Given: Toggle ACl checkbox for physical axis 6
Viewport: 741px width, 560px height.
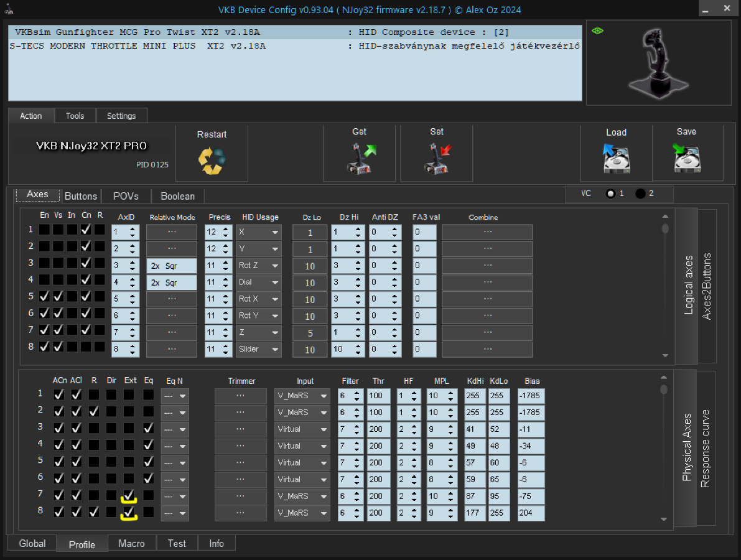Looking at the screenshot, I should point(76,478).
